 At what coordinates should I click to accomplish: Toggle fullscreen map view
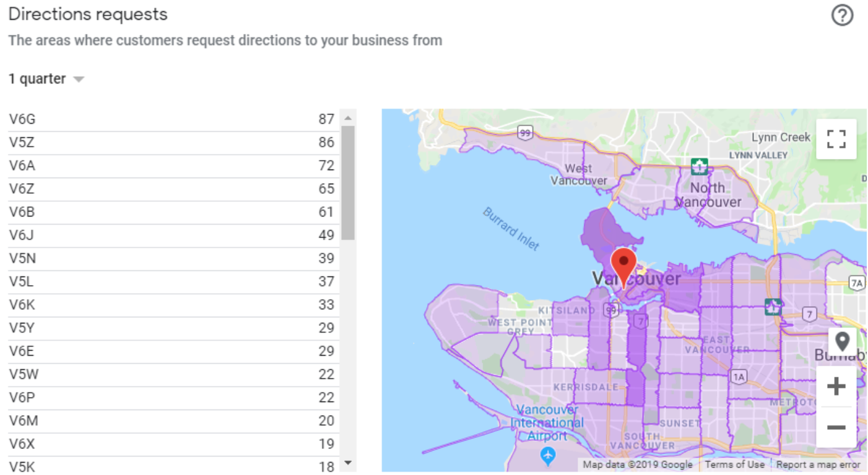point(836,139)
